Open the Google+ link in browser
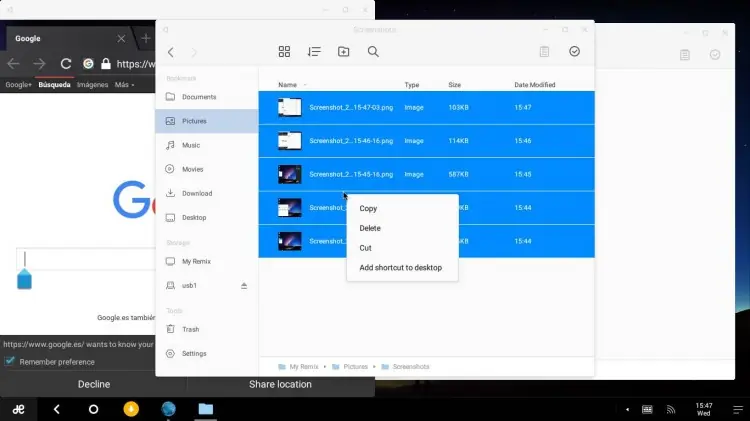The width and height of the screenshot is (750, 421). 18,85
